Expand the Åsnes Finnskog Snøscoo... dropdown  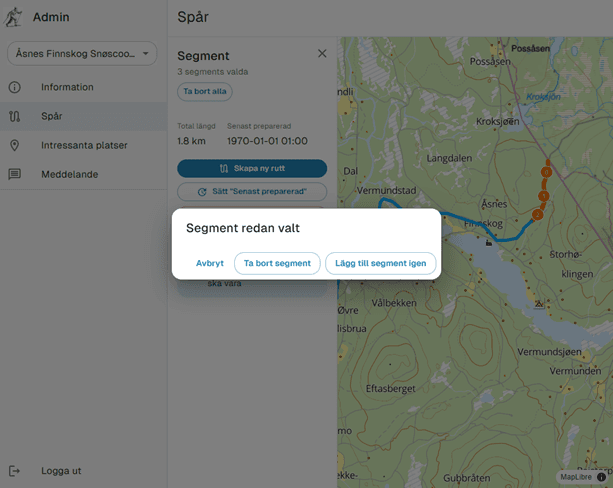(x=82, y=54)
